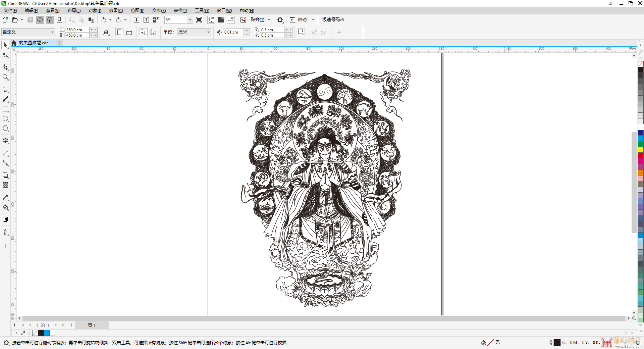
Task: Select the Rectangle tool
Action: point(5,109)
